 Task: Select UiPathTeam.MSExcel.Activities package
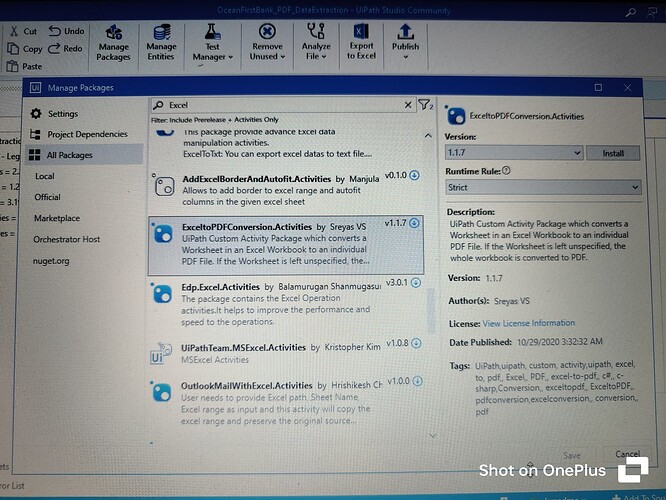tap(285, 353)
